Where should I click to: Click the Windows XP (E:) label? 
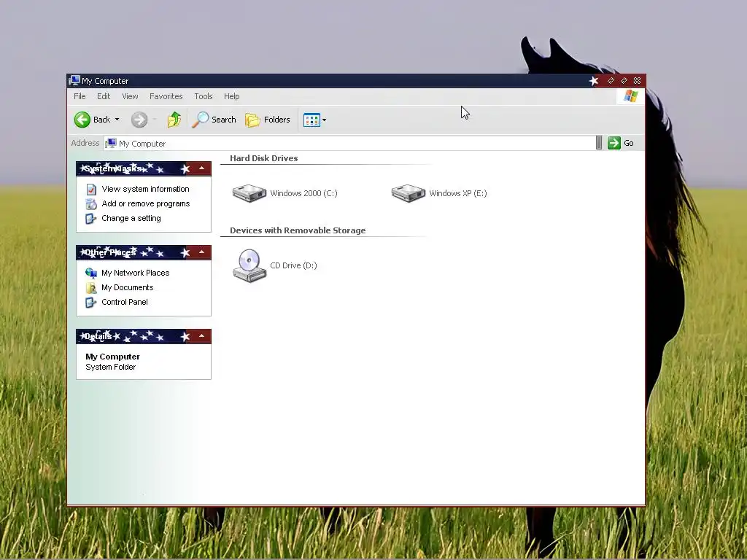tap(458, 193)
